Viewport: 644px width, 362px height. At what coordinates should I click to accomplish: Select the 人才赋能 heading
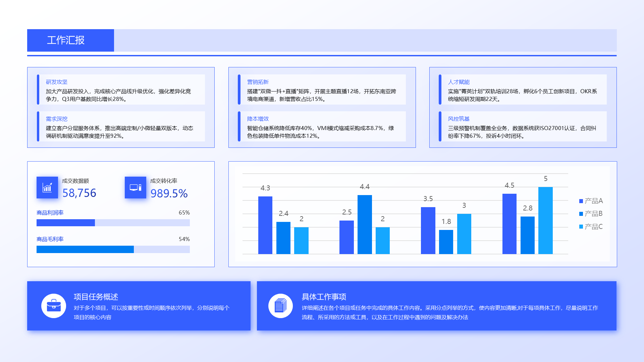[x=459, y=82]
